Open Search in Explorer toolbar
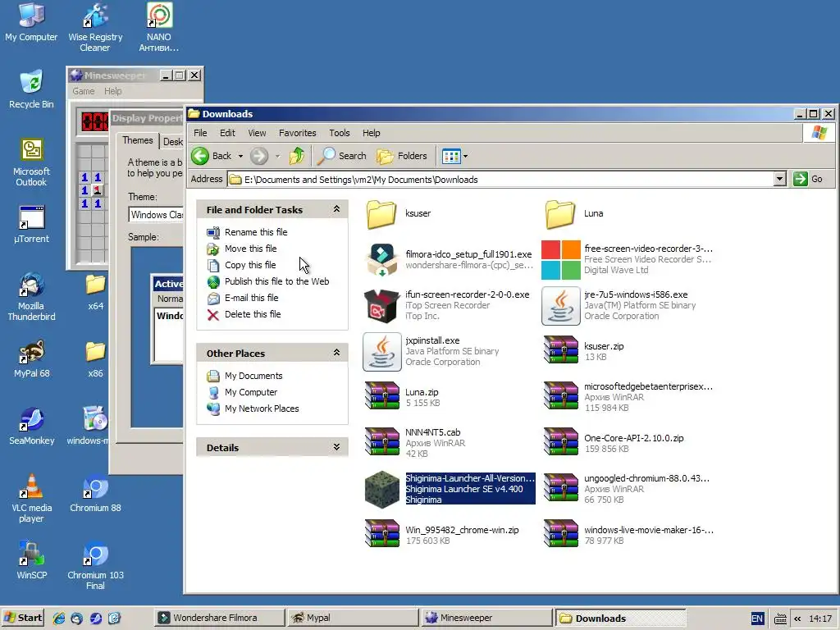 (x=341, y=156)
